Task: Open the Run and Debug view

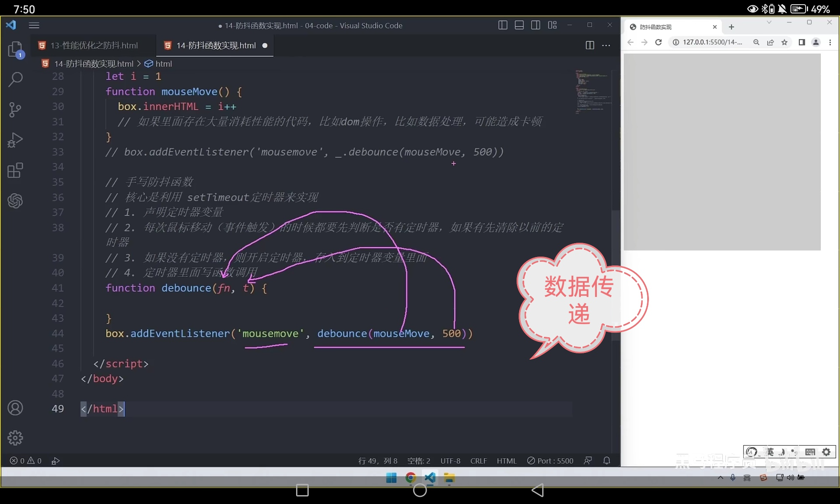Action: [x=15, y=140]
